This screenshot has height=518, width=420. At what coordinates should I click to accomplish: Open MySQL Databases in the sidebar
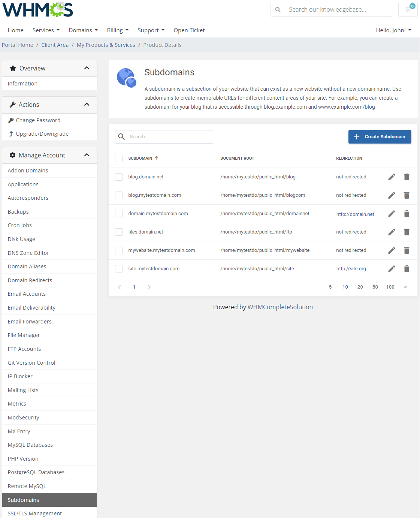(49, 445)
